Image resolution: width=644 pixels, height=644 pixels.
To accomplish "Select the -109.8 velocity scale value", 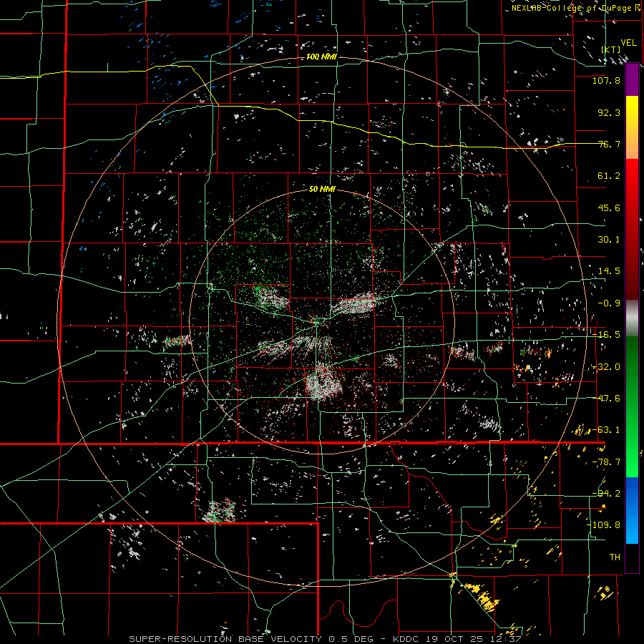I will click(x=603, y=525).
